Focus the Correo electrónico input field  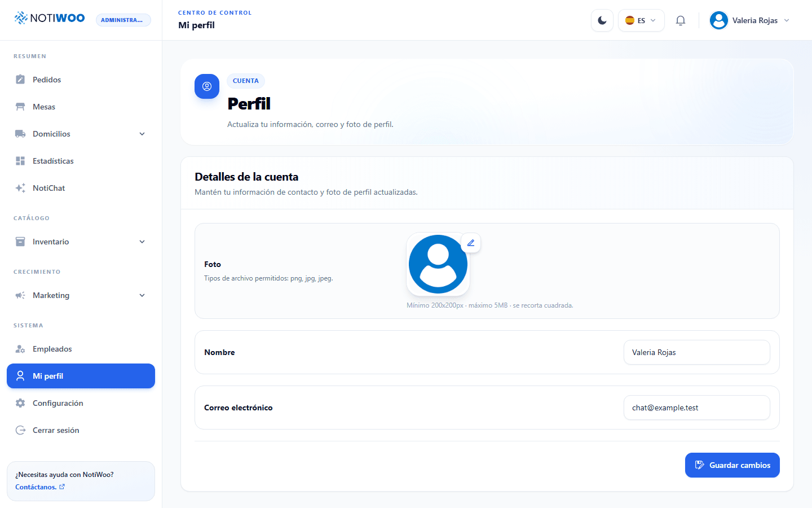click(x=697, y=408)
